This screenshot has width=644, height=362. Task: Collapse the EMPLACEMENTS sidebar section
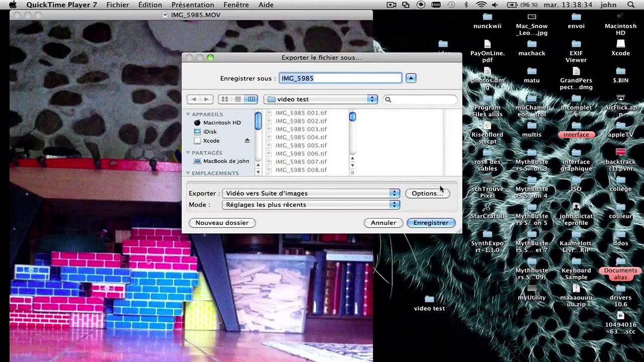[x=188, y=173]
